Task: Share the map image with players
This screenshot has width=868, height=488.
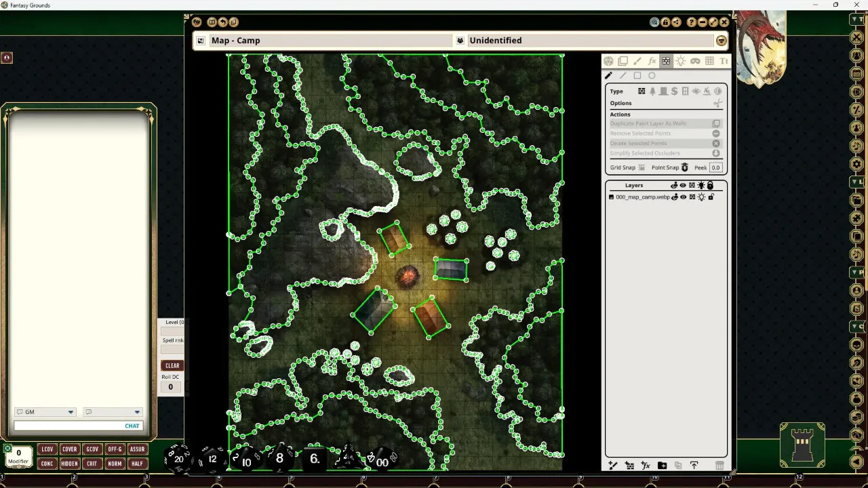Action: pos(676,22)
